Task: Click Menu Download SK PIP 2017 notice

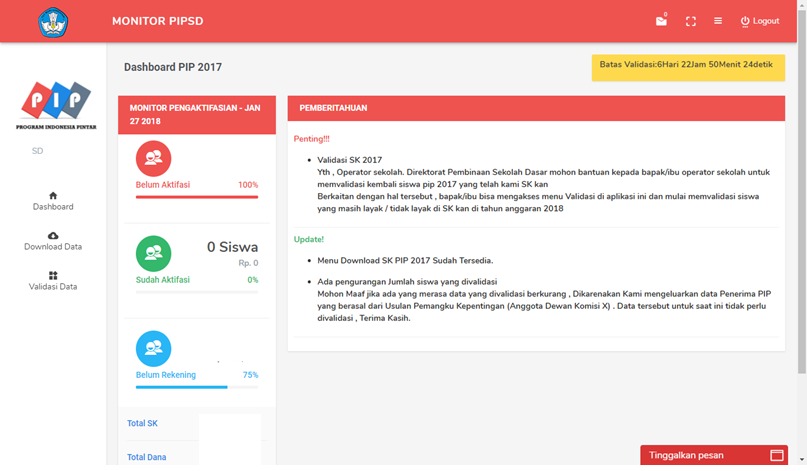Action: [405, 260]
